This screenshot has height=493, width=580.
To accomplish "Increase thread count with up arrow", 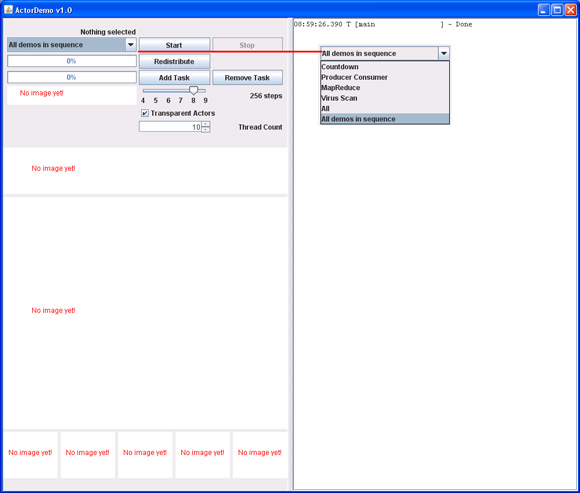I will 206,124.
